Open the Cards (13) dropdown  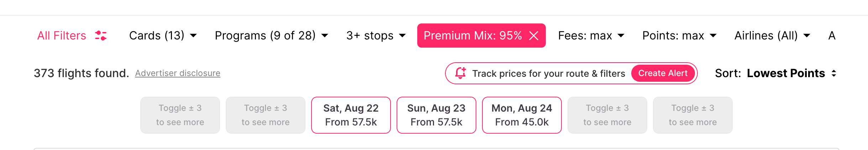[163, 36]
